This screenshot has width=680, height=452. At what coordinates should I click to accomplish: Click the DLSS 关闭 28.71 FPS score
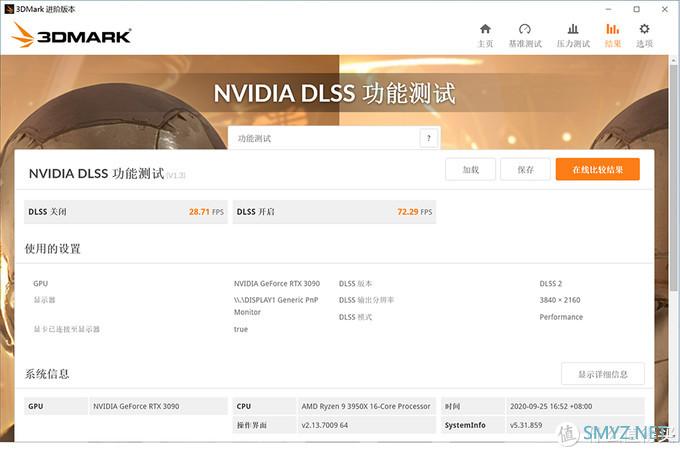coord(126,212)
